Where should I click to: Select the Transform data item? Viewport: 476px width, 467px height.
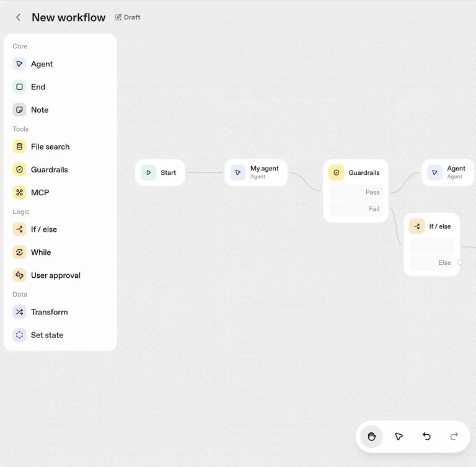pyautogui.click(x=60, y=312)
